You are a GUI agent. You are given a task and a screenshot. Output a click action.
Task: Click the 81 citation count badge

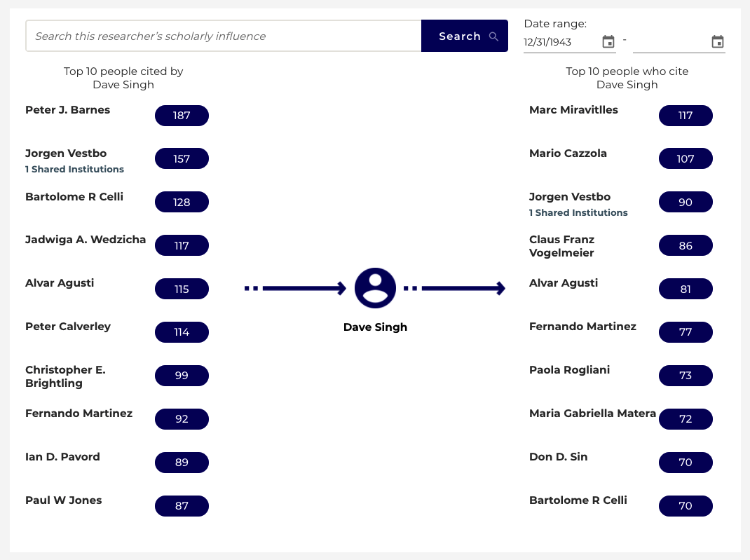click(686, 289)
